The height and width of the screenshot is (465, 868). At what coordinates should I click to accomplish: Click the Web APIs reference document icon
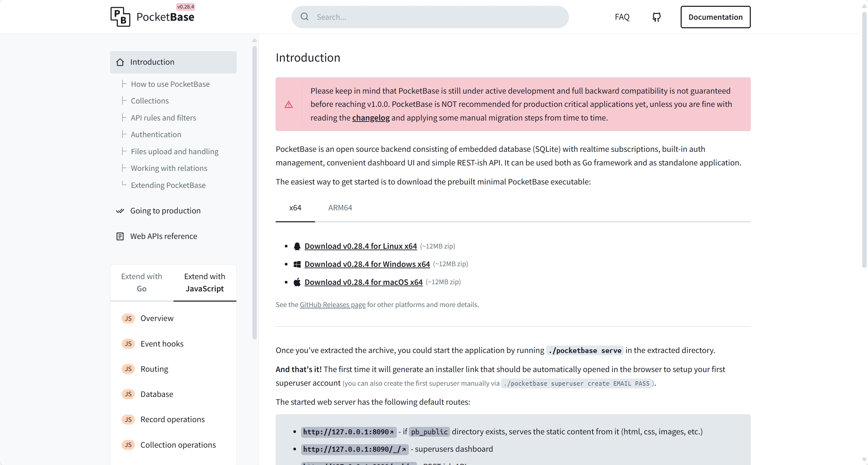(x=120, y=236)
